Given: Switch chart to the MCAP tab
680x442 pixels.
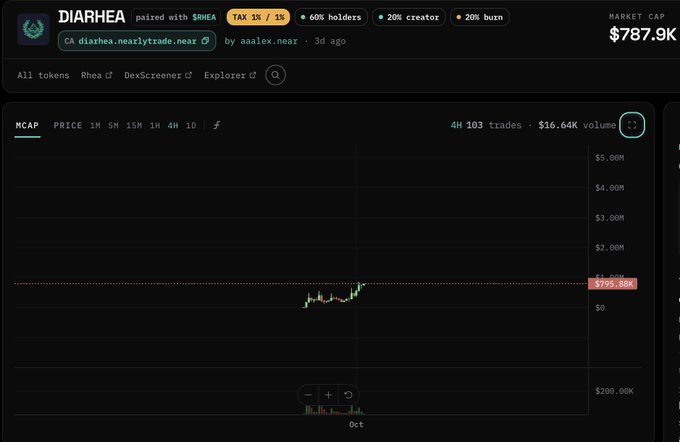Looking at the screenshot, I should point(27,125).
